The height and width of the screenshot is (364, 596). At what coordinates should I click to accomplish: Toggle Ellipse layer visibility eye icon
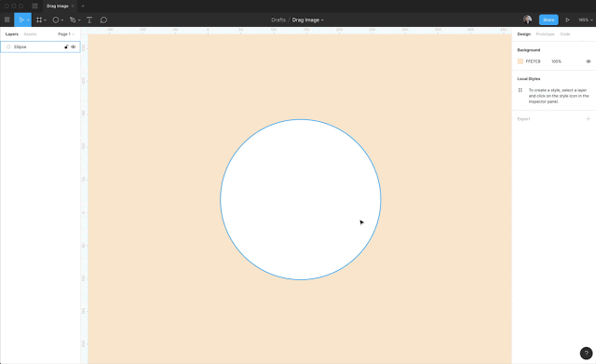coord(74,47)
